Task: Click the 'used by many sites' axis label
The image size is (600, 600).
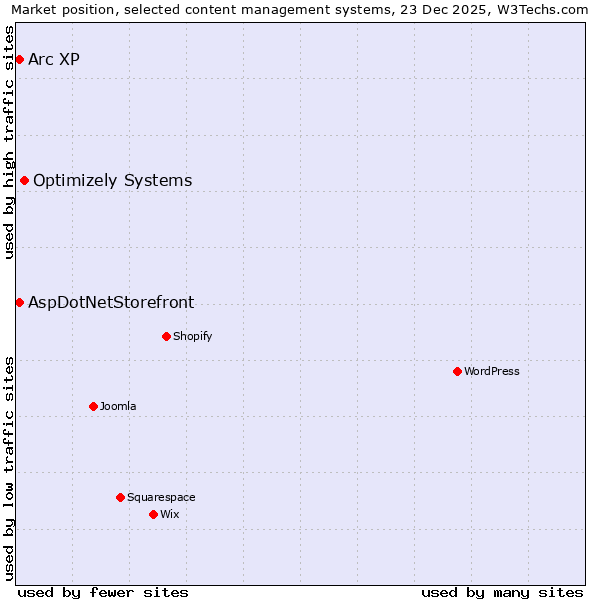Action: click(502, 593)
